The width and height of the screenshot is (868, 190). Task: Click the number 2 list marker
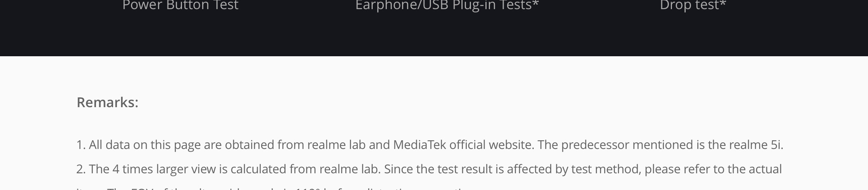point(81,169)
